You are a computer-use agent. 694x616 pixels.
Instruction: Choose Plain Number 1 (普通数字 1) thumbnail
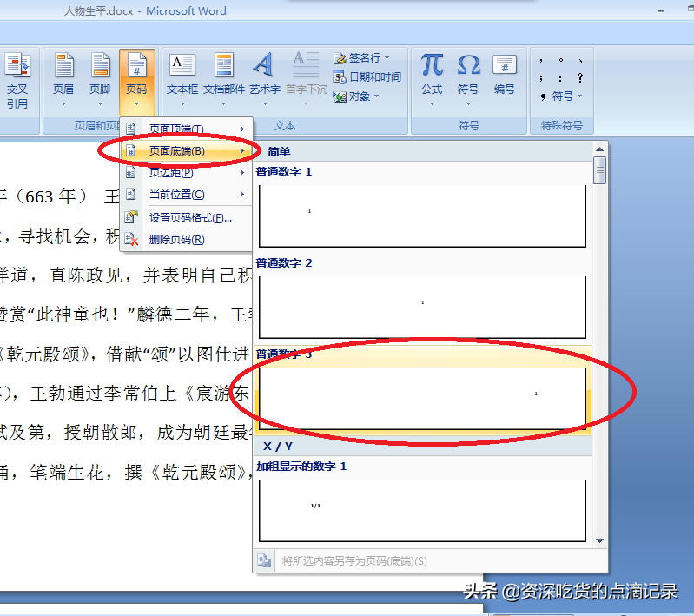tap(423, 215)
